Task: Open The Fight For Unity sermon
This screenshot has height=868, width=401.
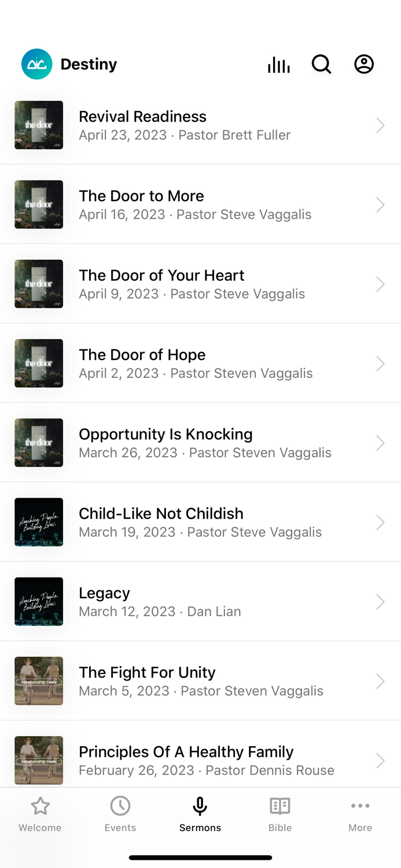Action: point(200,681)
